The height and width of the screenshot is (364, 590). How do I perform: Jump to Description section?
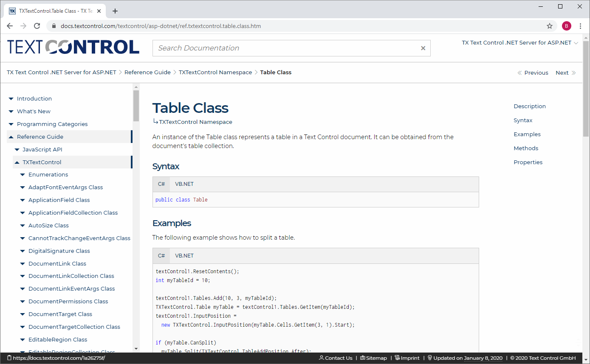(x=530, y=106)
